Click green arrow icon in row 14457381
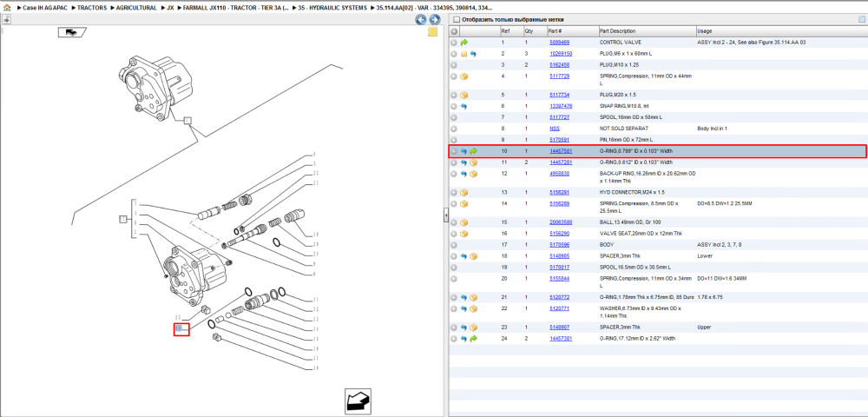 pos(473,338)
